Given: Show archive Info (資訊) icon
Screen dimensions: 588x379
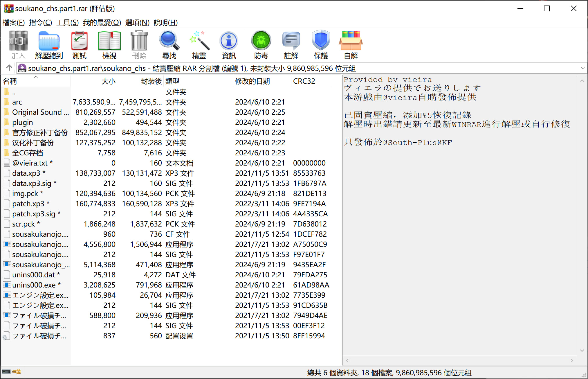Looking at the screenshot, I should (x=229, y=44).
